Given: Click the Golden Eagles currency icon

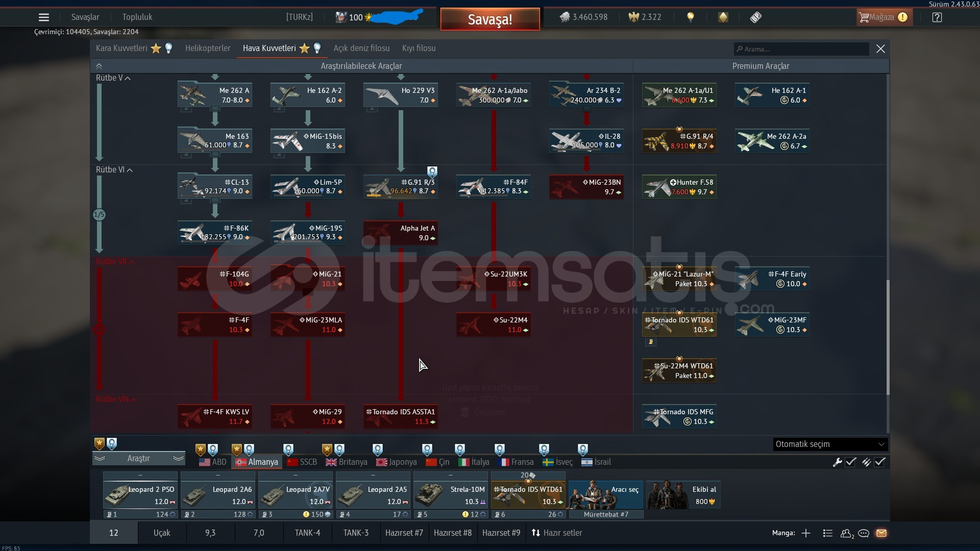Looking at the screenshot, I should tap(633, 17).
